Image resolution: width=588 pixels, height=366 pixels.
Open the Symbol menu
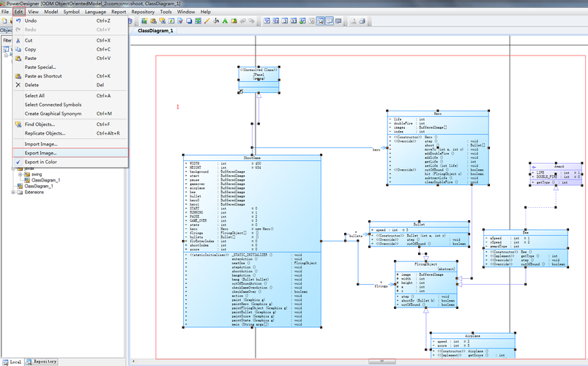(71, 12)
